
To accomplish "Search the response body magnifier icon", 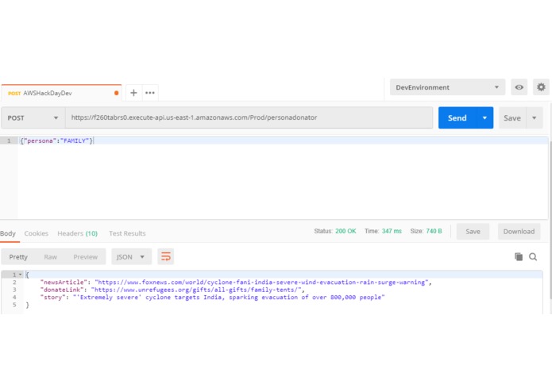I will point(533,256).
